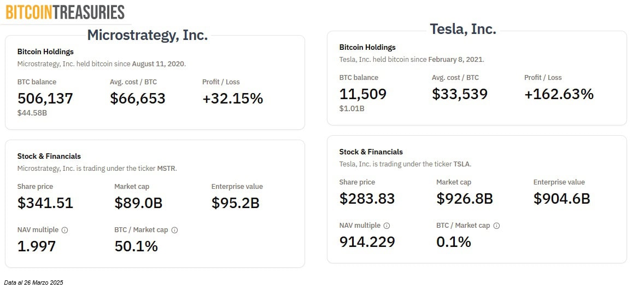Select Tesla average cost $33,539

pyautogui.click(x=460, y=94)
